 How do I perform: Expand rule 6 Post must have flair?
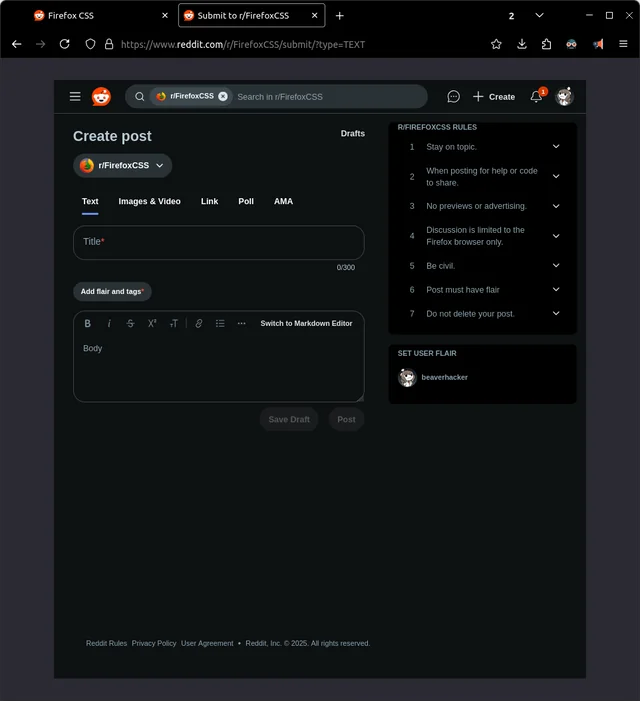click(556, 290)
